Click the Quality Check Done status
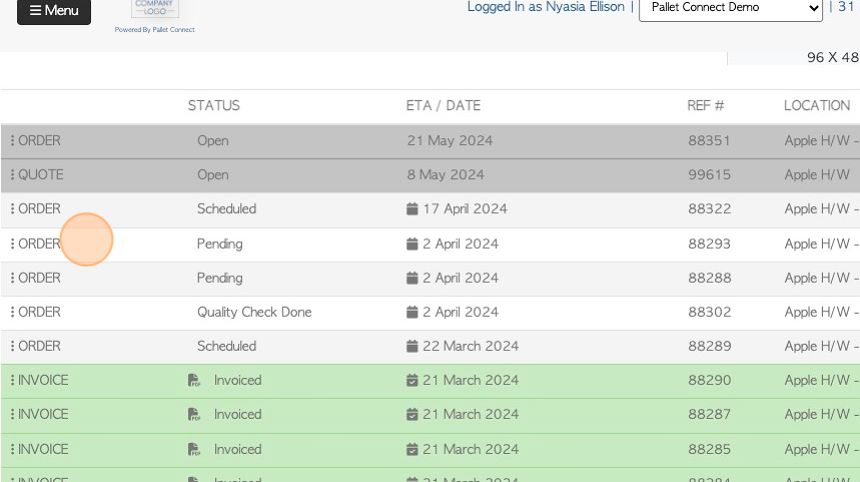Image resolution: width=860 pixels, height=482 pixels. 254,311
